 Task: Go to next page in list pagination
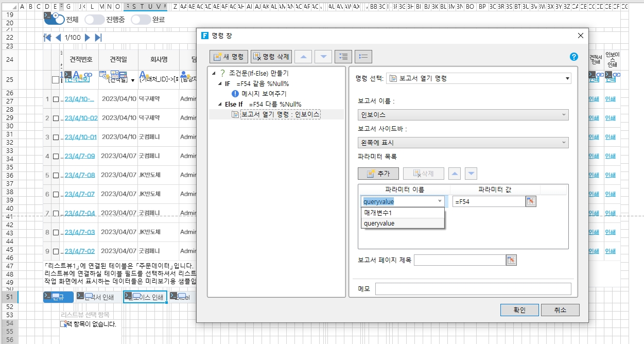[x=88, y=38]
